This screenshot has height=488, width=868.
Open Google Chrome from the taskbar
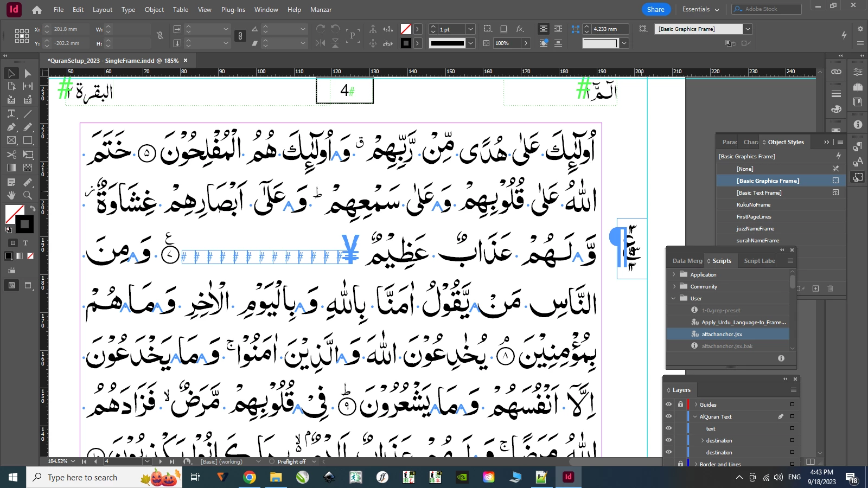tap(250, 477)
